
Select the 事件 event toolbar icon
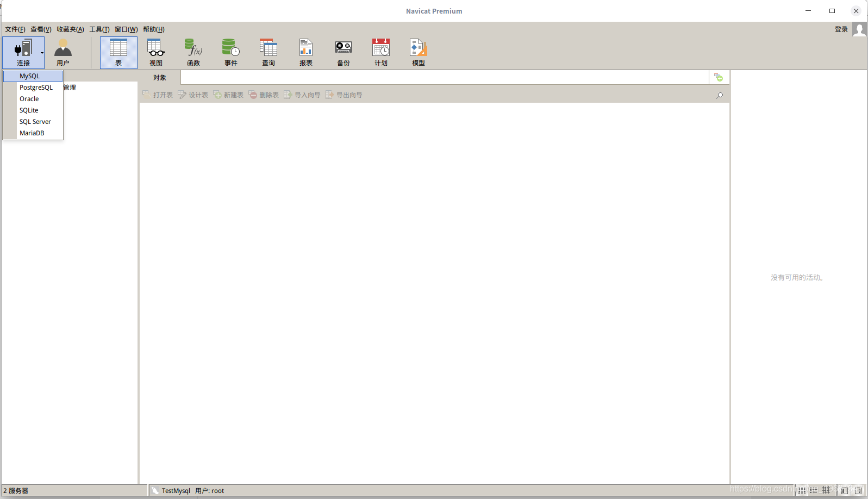[x=231, y=52]
